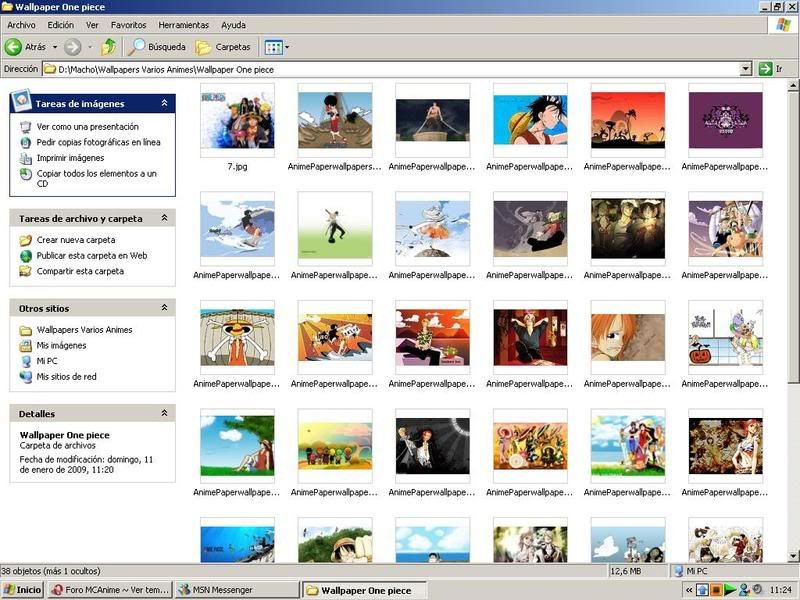Click the '38 objetos (más 1 ocultos)' status text
The image size is (800, 600).
51,571
